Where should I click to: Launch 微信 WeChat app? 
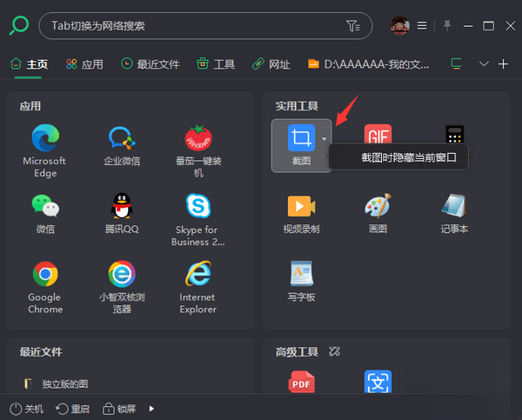click(x=45, y=206)
